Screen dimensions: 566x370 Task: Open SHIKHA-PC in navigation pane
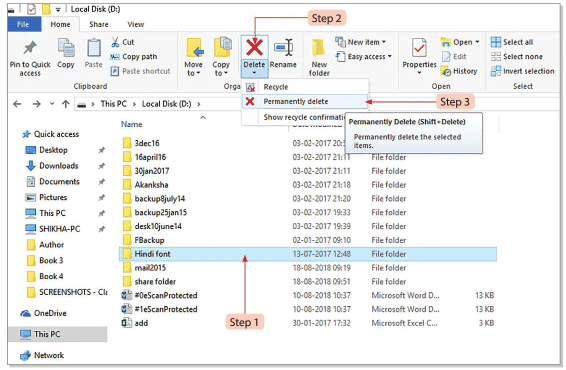(x=52, y=229)
